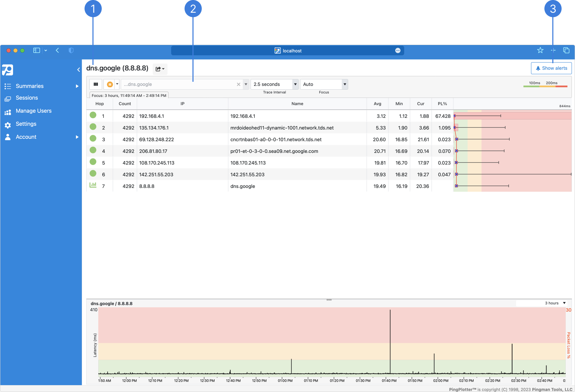Click the column layout icon above the trace table
575x392 pixels.
(x=95, y=84)
